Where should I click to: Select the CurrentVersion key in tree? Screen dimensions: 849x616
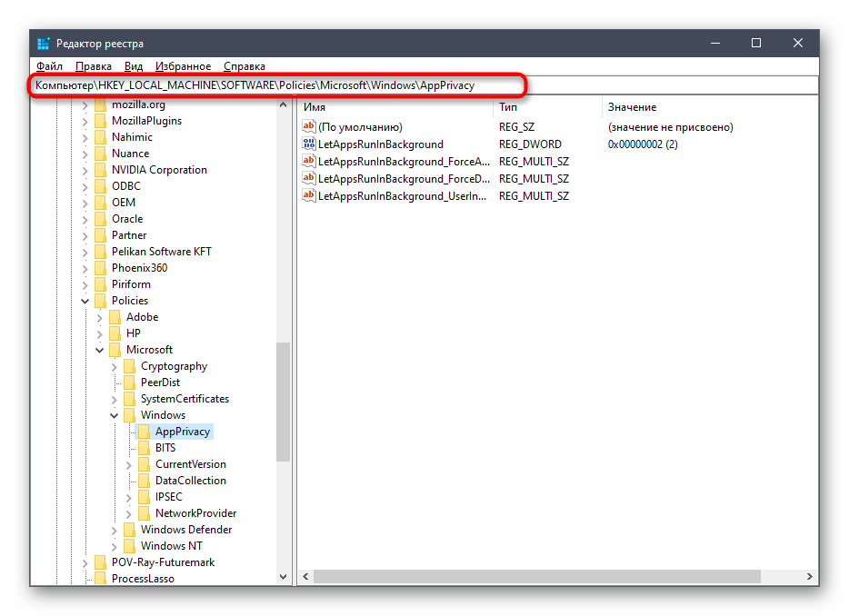coord(190,464)
